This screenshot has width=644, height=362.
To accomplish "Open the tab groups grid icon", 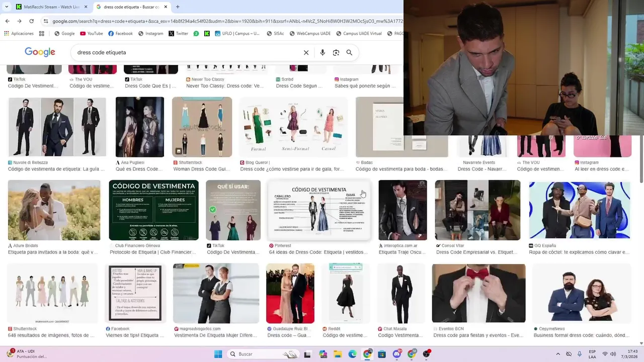I will tap(42, 34).
